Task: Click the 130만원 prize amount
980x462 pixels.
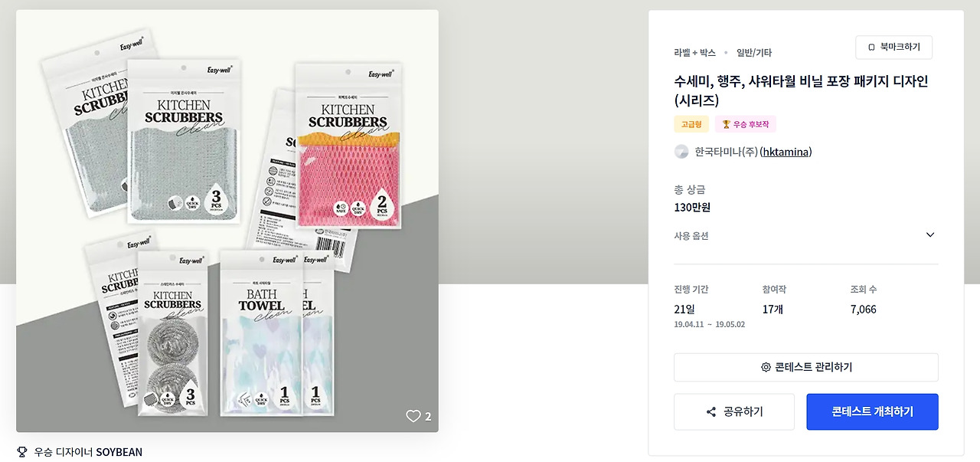Action: (x=692, y=208)
